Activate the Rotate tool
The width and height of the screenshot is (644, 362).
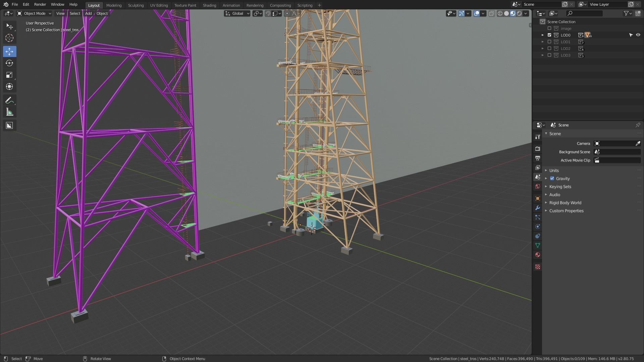(x=9, y=63)
